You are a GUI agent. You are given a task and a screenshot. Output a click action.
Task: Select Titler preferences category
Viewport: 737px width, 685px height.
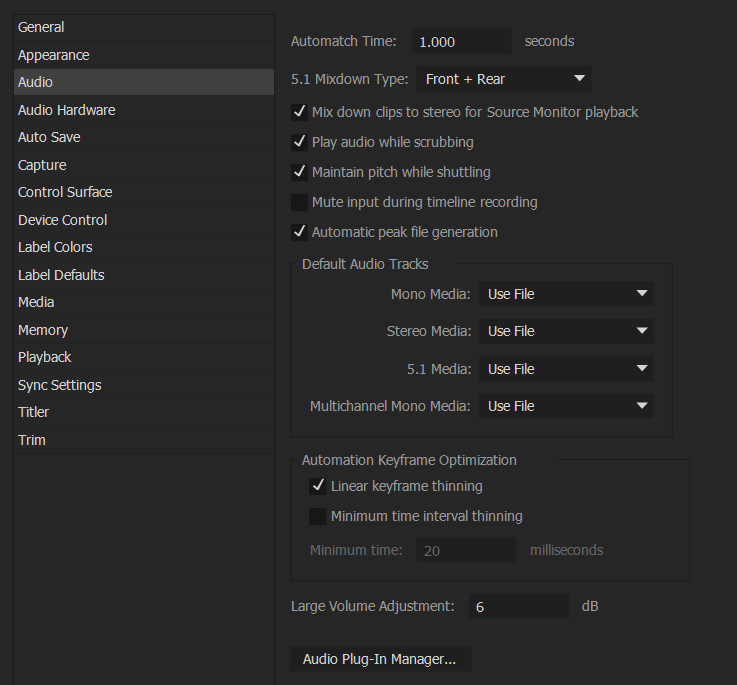coord(144,412)
